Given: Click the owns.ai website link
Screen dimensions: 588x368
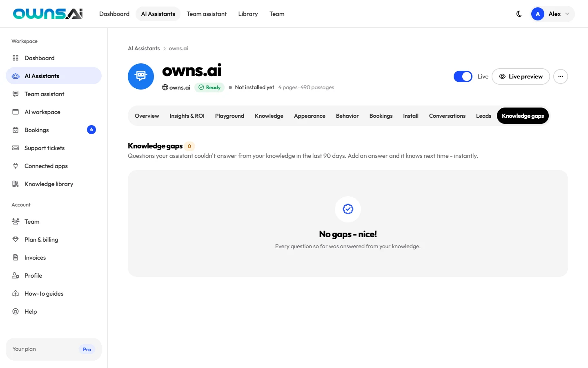Looking at the screenshot, I should click(176, 88).
